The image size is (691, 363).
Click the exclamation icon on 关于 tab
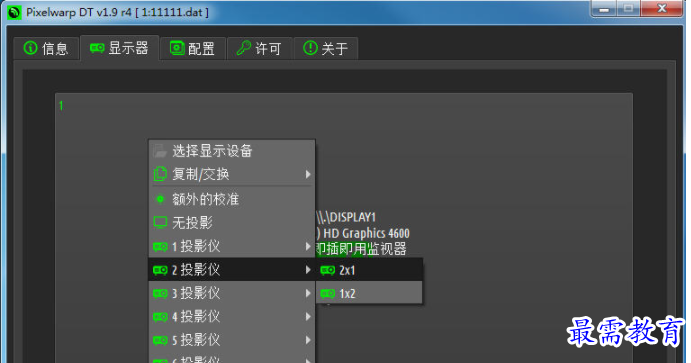point(310,48)
